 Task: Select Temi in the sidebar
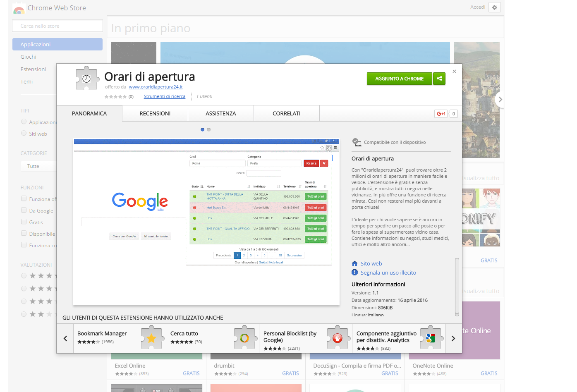click(26, 81)
